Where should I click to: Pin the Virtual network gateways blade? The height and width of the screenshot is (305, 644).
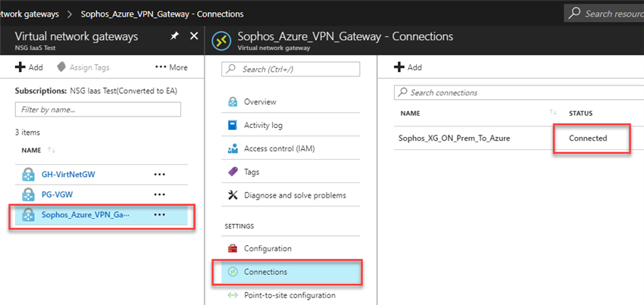pyautogui.click(x=174, y=36)
